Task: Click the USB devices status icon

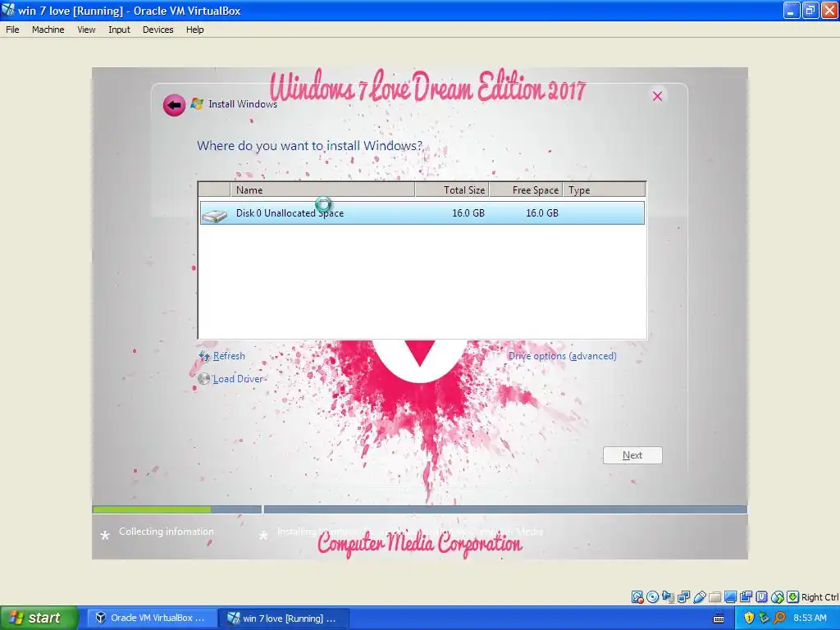Action: point(699,597)
